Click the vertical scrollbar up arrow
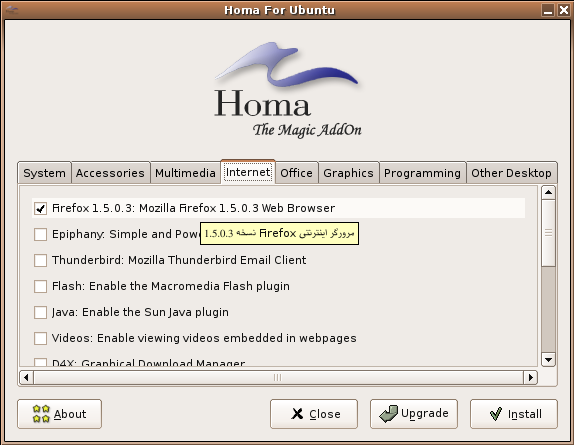This screenshot has height=445, width=574. coord(548,192)
